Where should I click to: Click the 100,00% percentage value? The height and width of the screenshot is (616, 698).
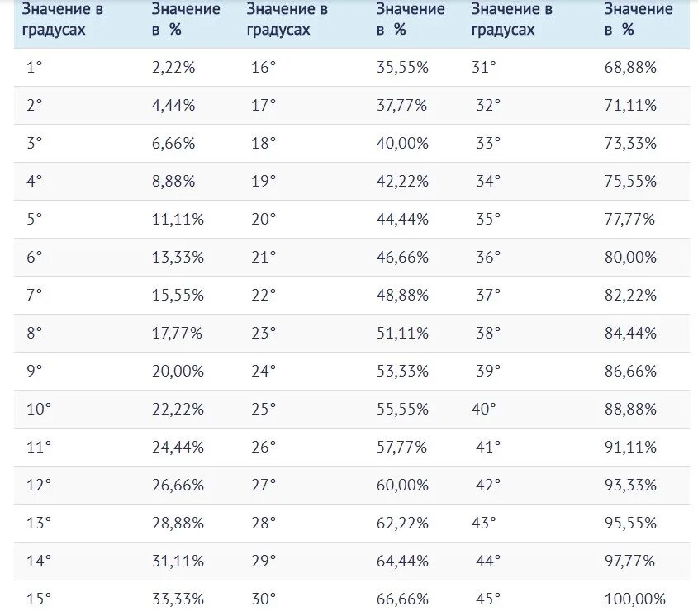point(634,599)
